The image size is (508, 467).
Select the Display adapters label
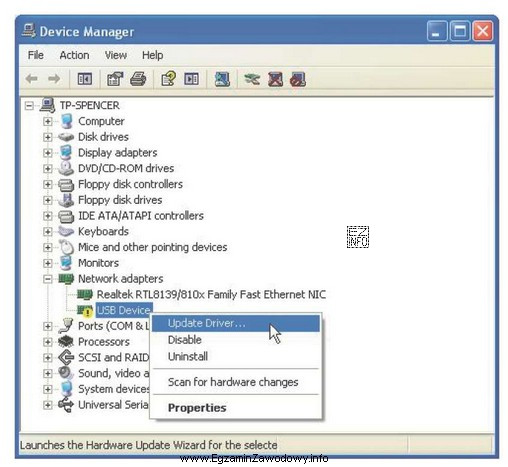117,153
